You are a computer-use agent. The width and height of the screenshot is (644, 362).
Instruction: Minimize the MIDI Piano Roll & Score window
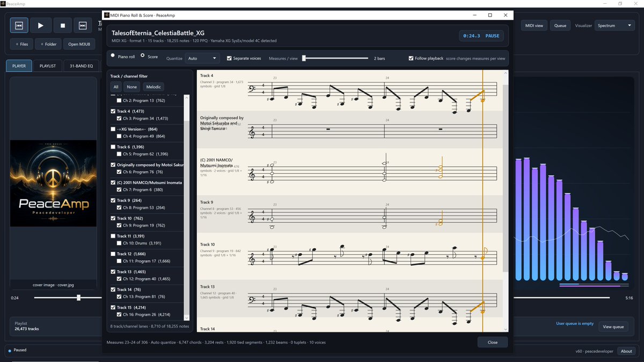[x=473, y=15]
